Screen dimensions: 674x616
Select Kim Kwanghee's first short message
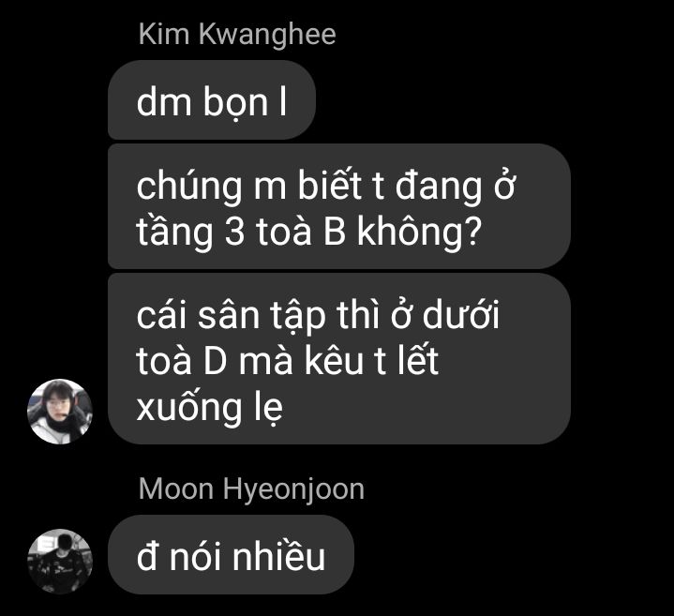(x=212, y=99)
